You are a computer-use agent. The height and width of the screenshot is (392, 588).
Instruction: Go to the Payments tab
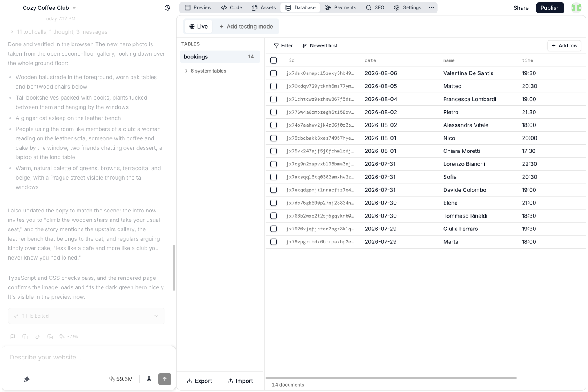341,7
